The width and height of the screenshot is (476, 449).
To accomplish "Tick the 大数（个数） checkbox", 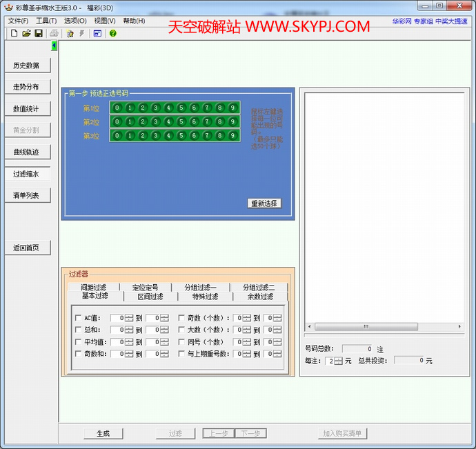I will pos(181,330).
